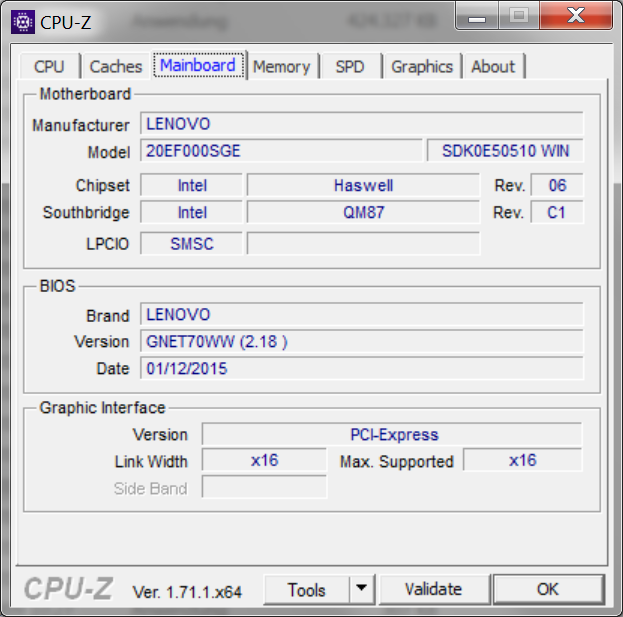Click the Chipset Rev. value 06
The width and height of the screenshot is (623, 617).
click(x=557, y=186)
